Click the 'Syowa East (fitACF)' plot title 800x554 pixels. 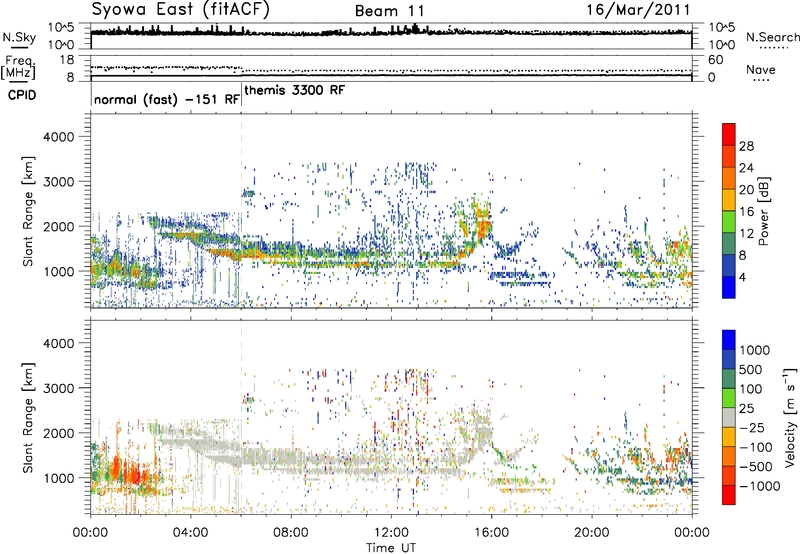click(181, 10)
